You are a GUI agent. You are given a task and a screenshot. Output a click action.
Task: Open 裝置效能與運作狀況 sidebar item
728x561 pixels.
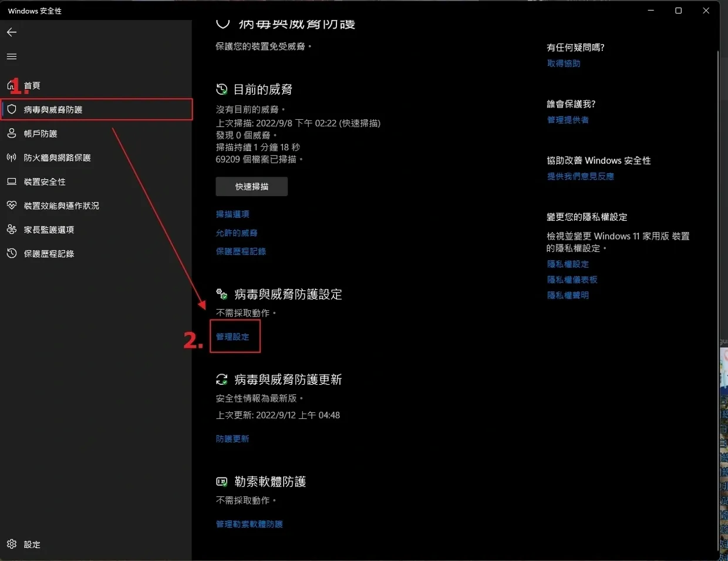pyautogui.click(x=96, y=206)
